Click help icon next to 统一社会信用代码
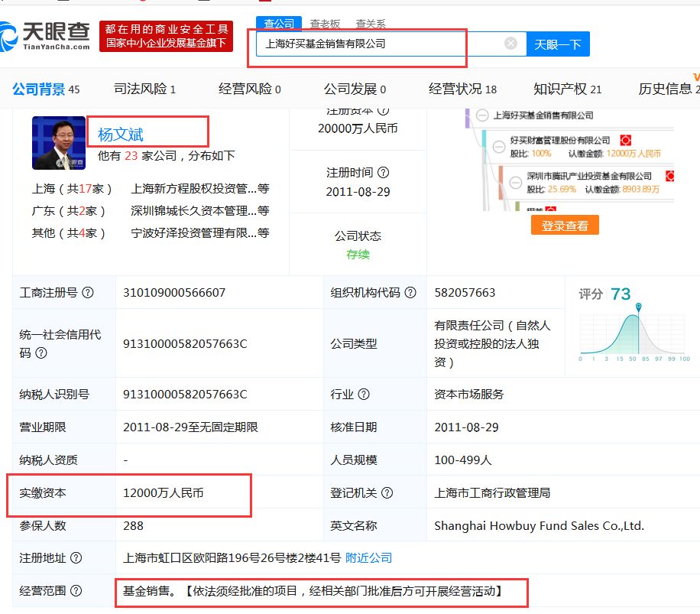Viewport: 700px width, 614px height. tap(41, 353)
